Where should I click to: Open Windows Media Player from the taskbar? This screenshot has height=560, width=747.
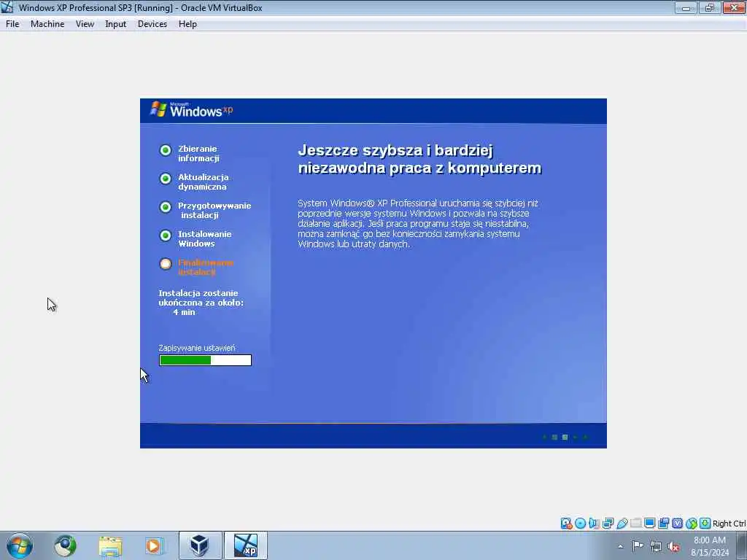[154, 545]
